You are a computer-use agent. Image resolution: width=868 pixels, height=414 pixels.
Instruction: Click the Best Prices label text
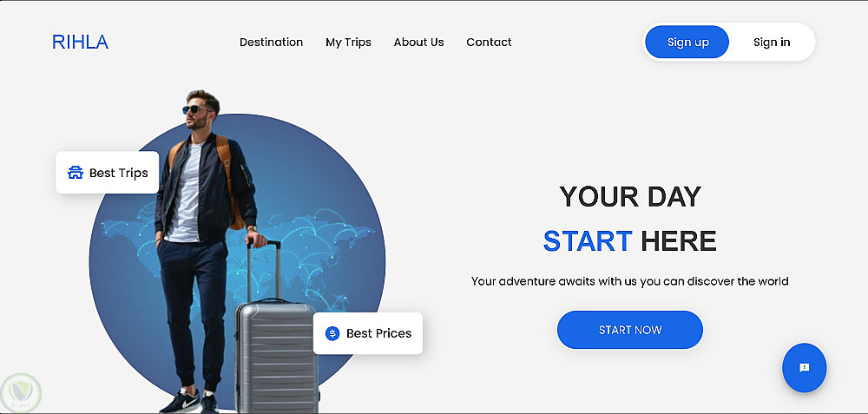pos(378,333)
